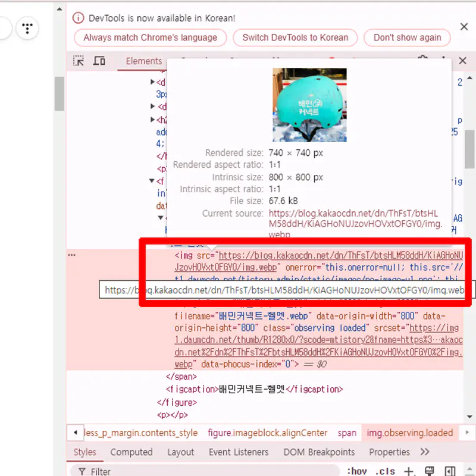Click Switch DevTools to Korean
The image size is (476, 476).
(295, 37)
